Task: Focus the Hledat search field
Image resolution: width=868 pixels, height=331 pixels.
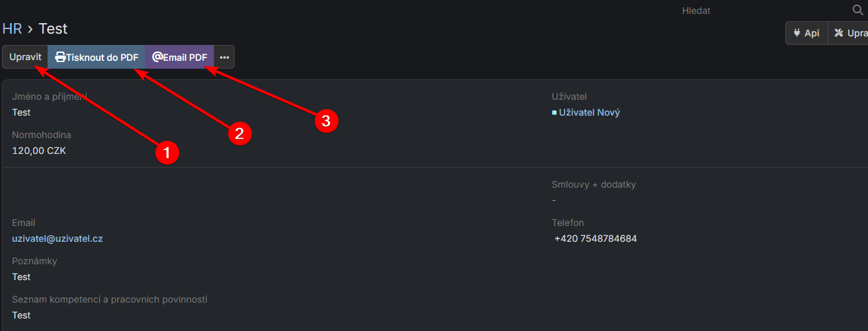Action: tap(760, 11)
